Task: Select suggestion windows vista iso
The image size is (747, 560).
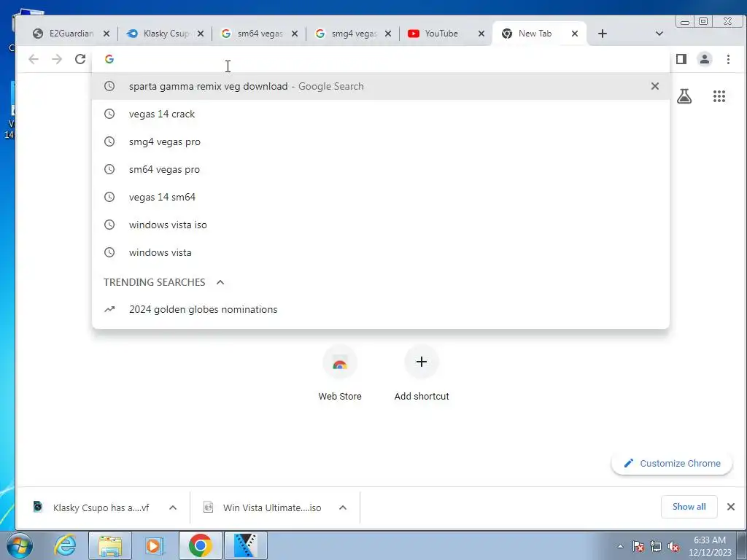Action: coord(380,225)
